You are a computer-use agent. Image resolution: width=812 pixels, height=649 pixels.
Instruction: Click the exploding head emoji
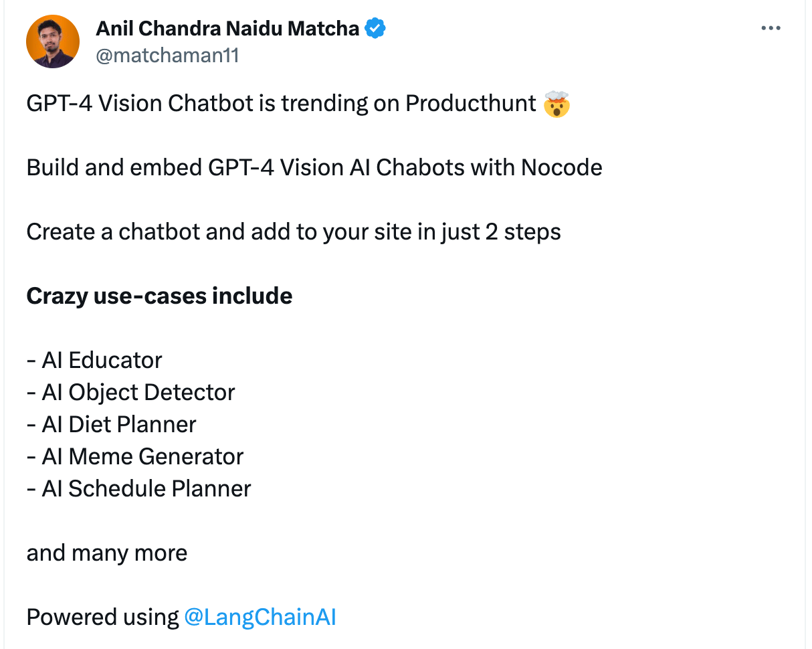556,104
